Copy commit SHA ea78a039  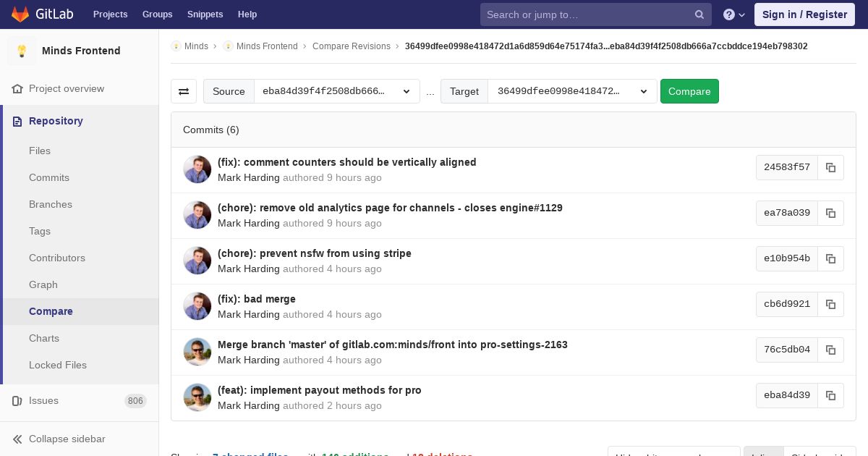click(831, 213)
